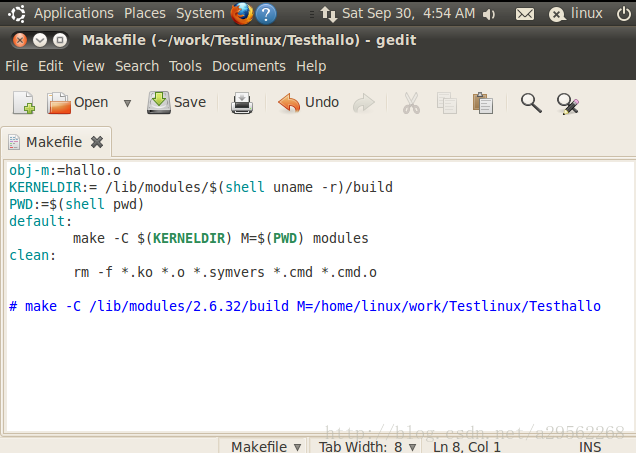Viewport: 636px width, 453px height.
Task: Click the line 'obj-m:=hallo.o'
Action: (x=65, y=170)
